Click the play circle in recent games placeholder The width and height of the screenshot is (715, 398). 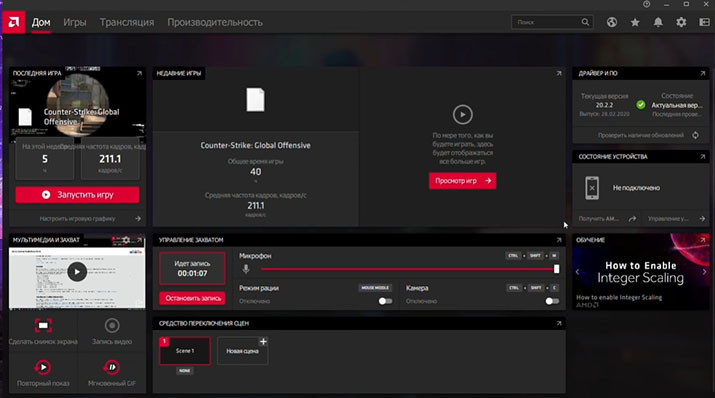pos(462,114)
